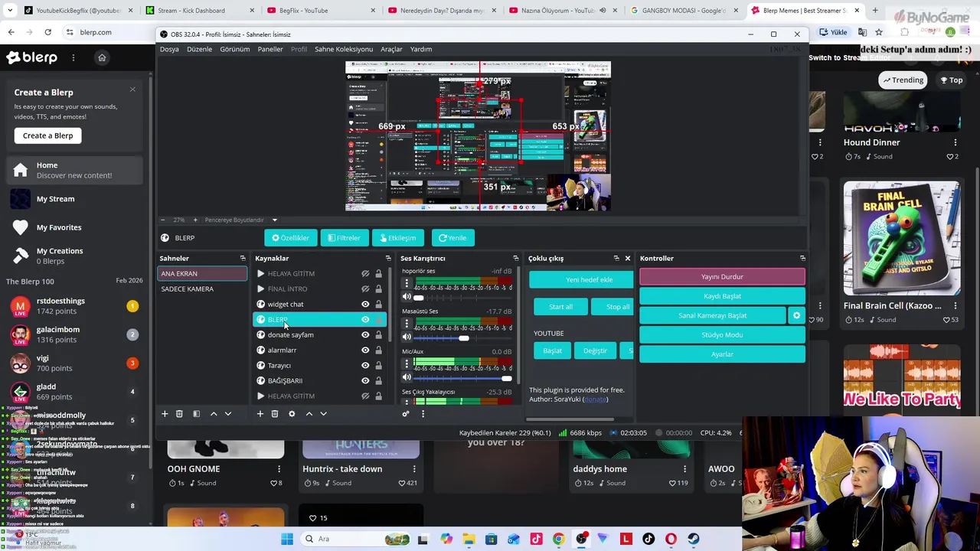Screen dimensions: 980x551
Task: Add a new source with Kaynaklar plus icon
Action: coord(260,414)
